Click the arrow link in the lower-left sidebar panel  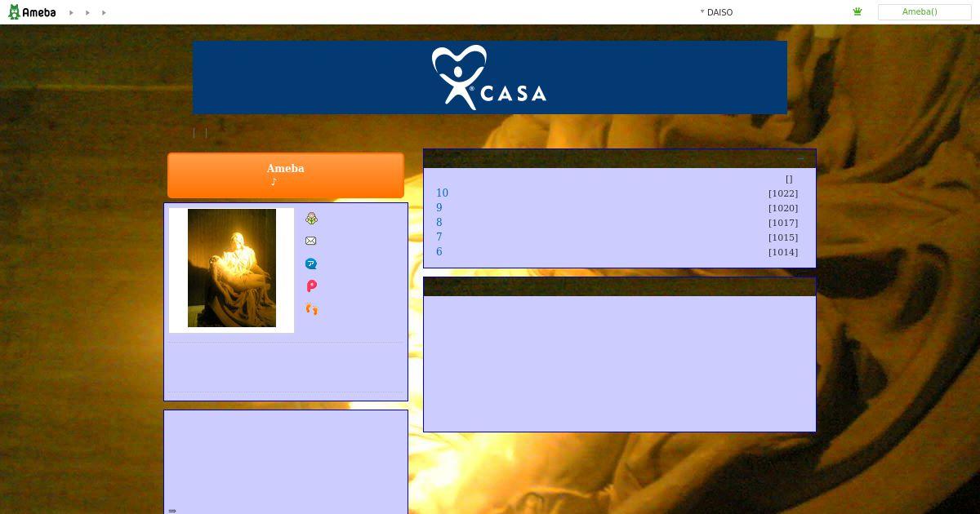click(x=172, y=511)
